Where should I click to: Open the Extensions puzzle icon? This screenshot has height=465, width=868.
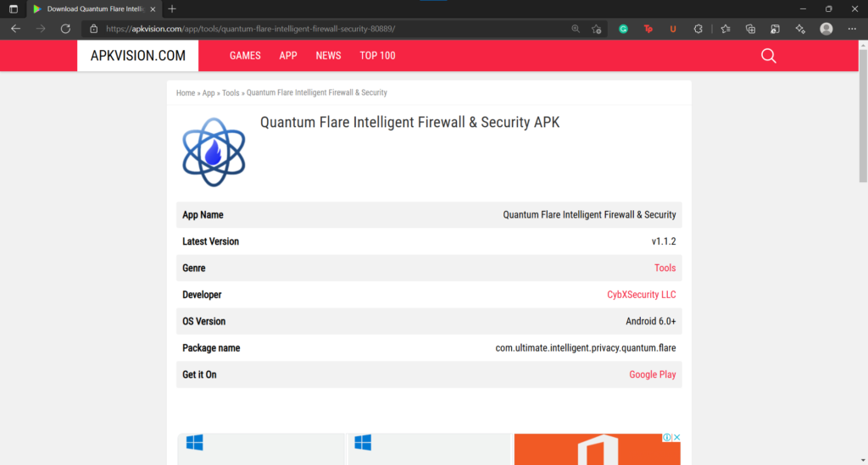[x=698, y=29]
